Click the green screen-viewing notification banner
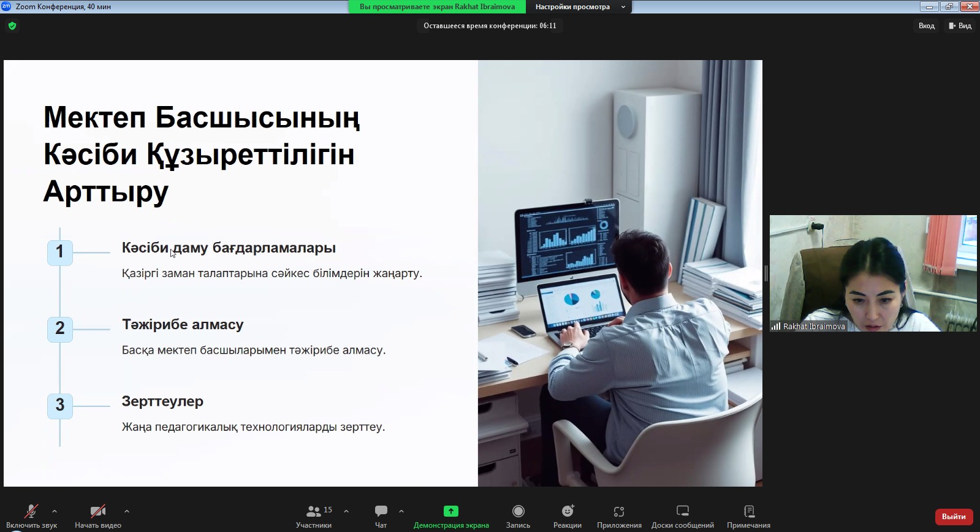The image size is (980, 532). pyautogui.click(x=437, y=7)
